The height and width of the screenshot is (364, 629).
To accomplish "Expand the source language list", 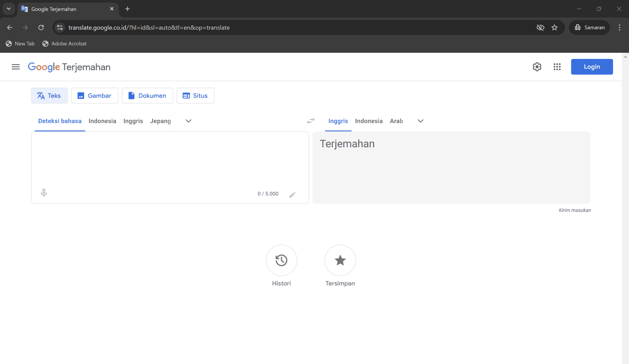I will coord(189,121).
